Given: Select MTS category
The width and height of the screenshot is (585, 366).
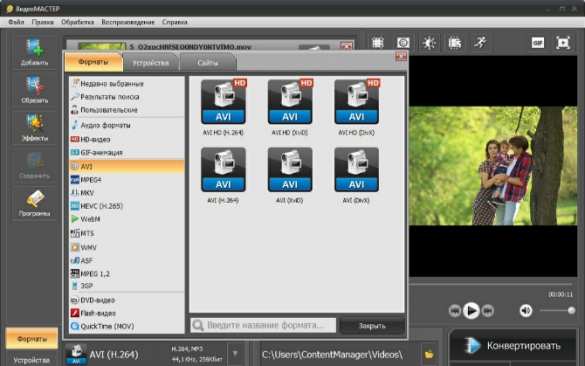Looking at the screenshot, I should [x=127, y=233].
